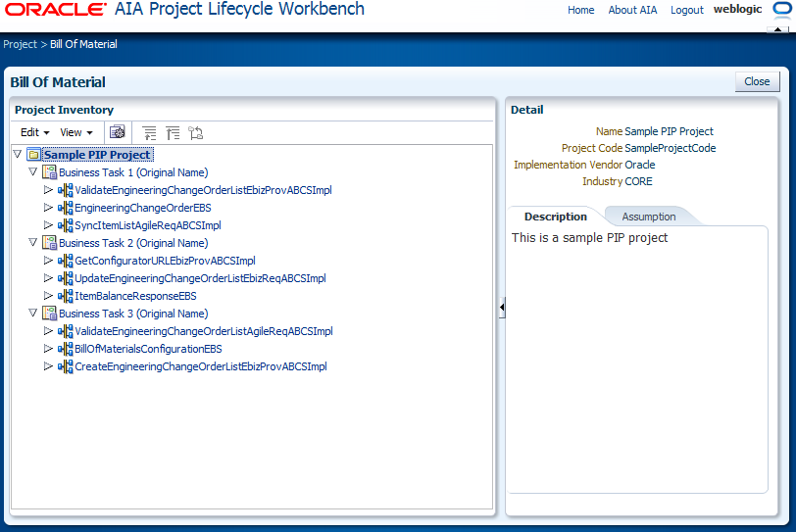This screenshot has height=532, width=796.
Task: Expand the CreateEngineeringChangeOrderListEbizProvABCSImpl node
Action: tap(48, 365)
